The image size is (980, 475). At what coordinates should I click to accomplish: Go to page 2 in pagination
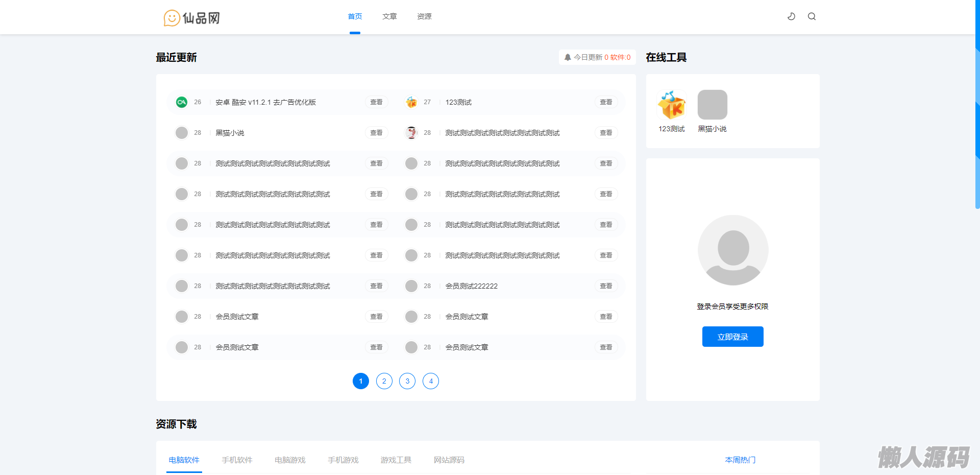(384, 381)
